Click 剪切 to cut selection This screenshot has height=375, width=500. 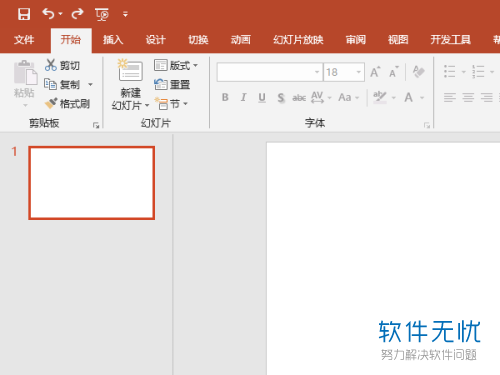[62, 65]
